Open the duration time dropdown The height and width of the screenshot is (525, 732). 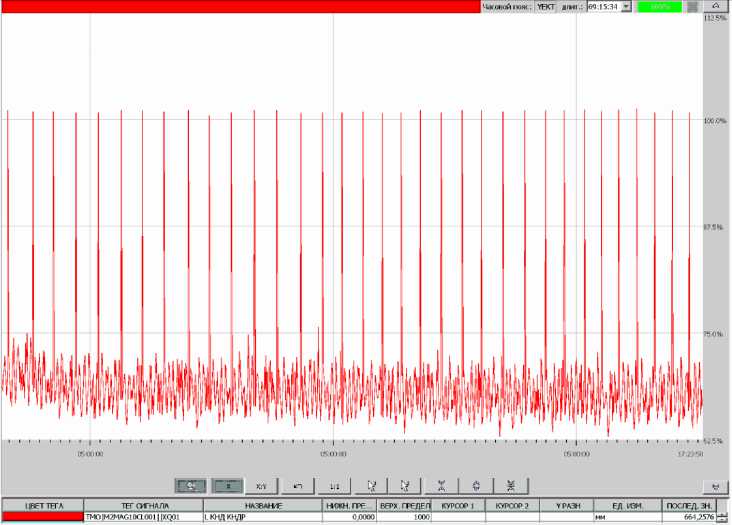[626, 6]
